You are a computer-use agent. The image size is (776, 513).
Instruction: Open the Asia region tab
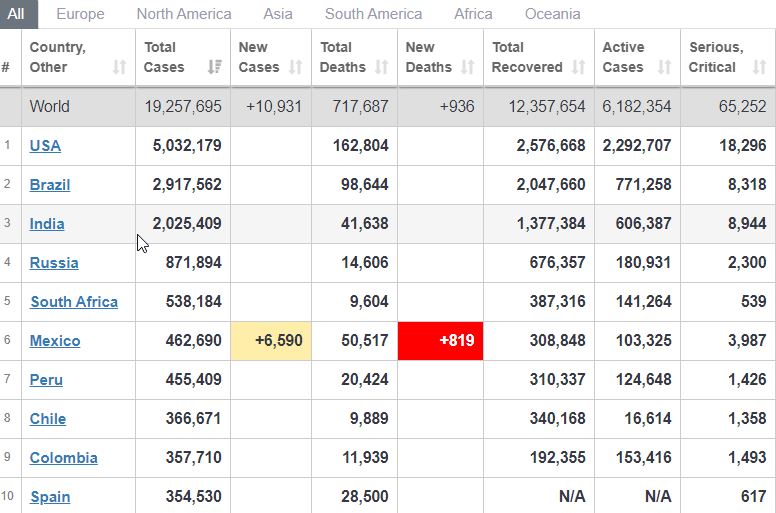point(278,14)
